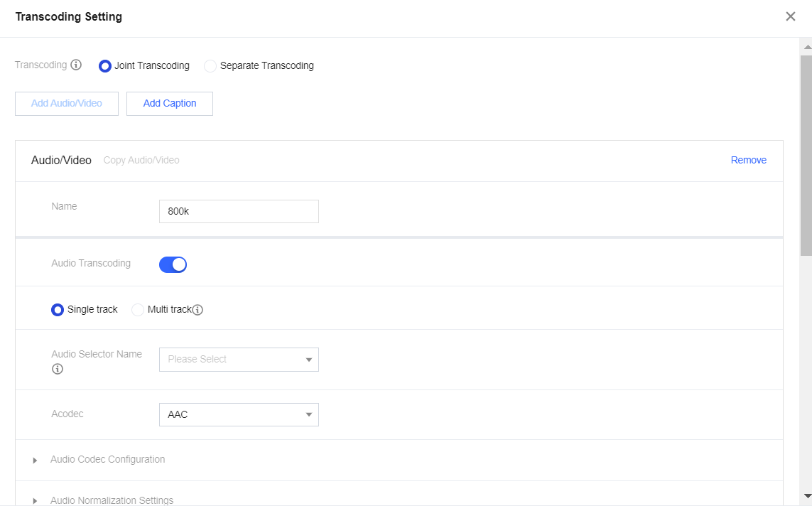The width and height of the screenshot is (812, 511).
Task: Click the Add Audio/Video button
Action: [67, 103]
